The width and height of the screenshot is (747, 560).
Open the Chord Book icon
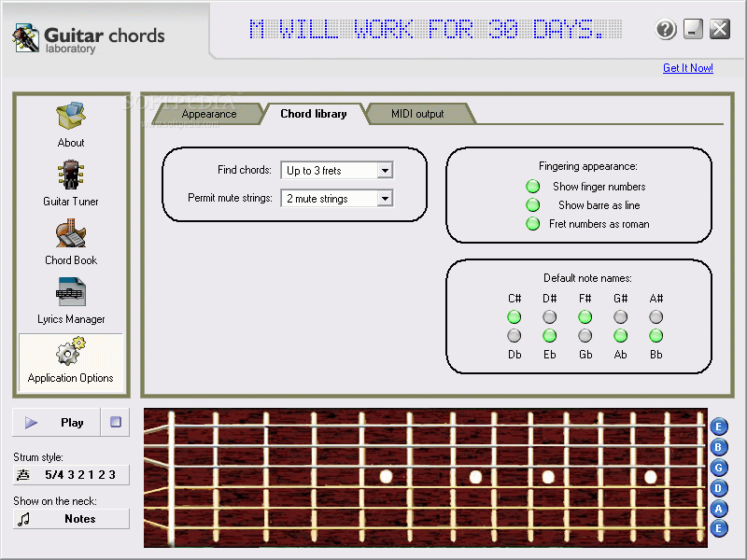pos(71,233)
